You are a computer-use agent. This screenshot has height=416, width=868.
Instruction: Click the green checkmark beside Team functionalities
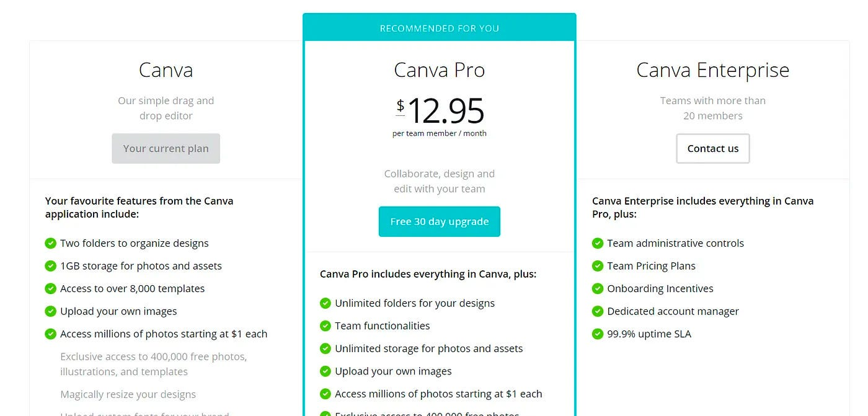[x=325, y=326]
